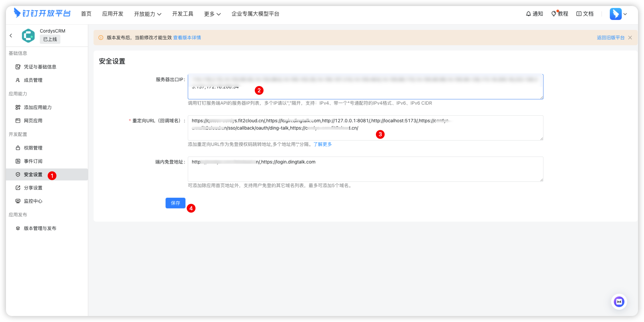Open the 企业专属大模型平台 menu item
This screenshot has width=644, height=322.
point(255,14)
